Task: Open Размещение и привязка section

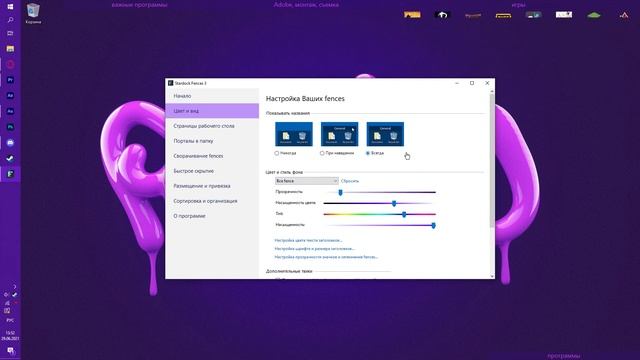Action: 212,186
